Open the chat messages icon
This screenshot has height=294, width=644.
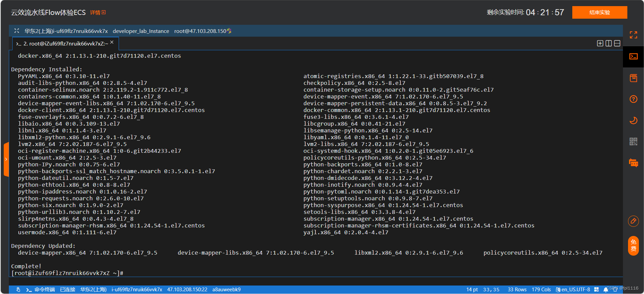click(x=633, y=163)
